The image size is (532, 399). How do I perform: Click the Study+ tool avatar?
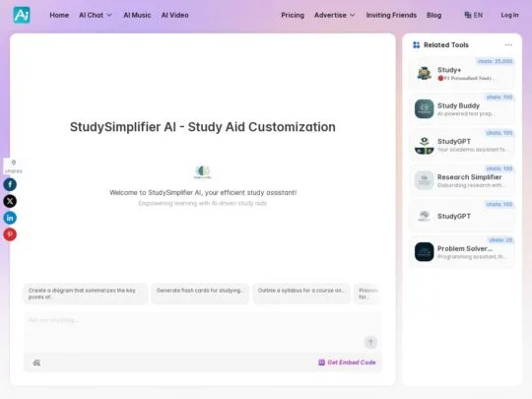tap(424, 73)
